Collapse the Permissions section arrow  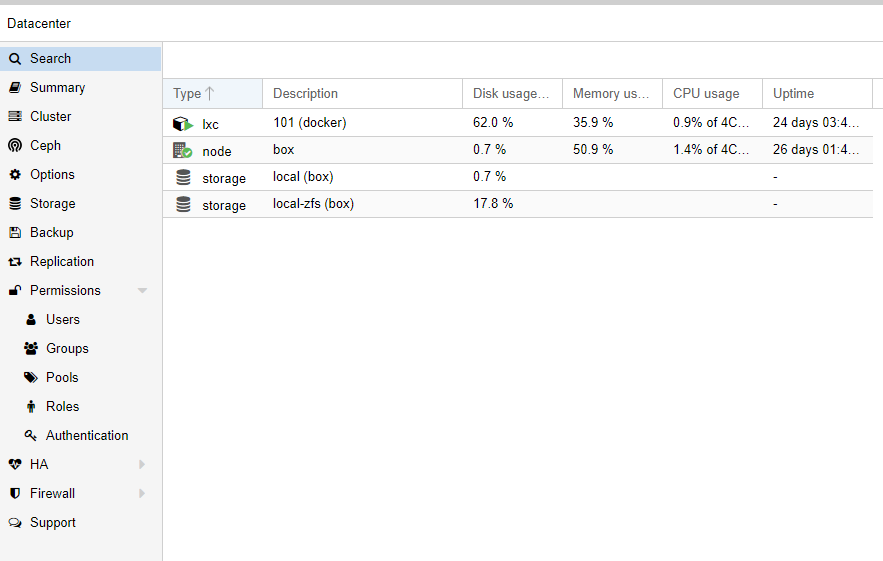(x=142, y=291)
